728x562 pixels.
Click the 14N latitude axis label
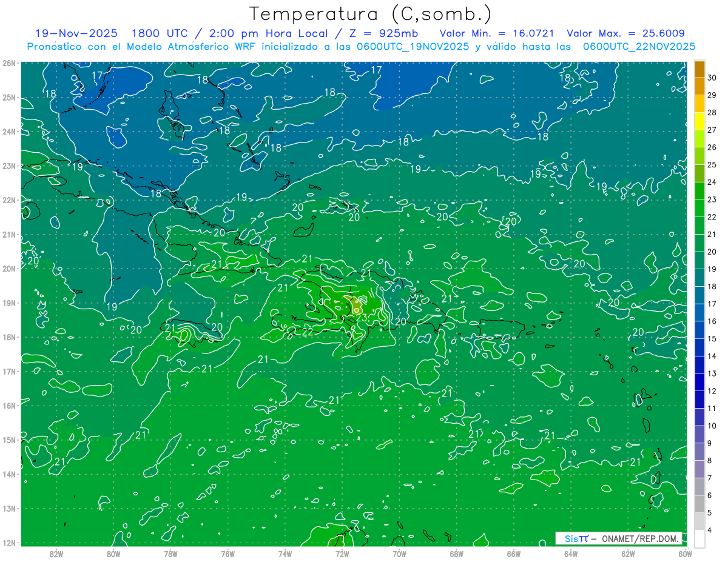click(x=8, y=474)
